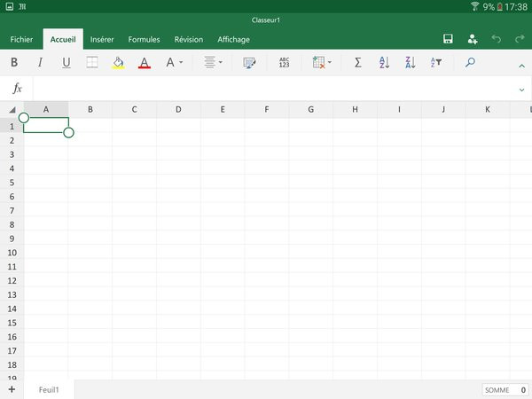Click the formula bar input field
Screen dimensions: 532x399
(x=274, y=89)
